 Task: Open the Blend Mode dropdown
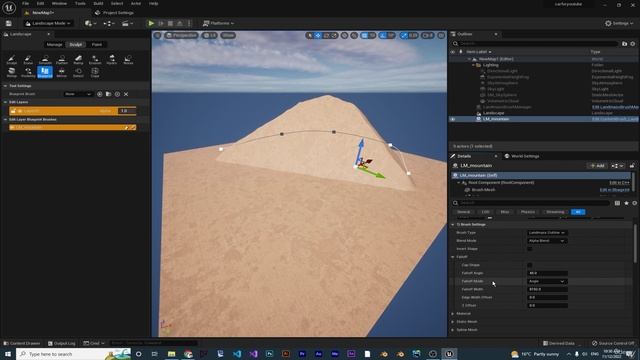(x=547, y=241)
